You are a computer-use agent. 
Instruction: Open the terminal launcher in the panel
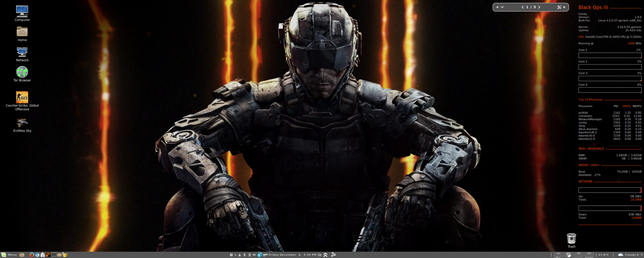[x=54, y=255]
